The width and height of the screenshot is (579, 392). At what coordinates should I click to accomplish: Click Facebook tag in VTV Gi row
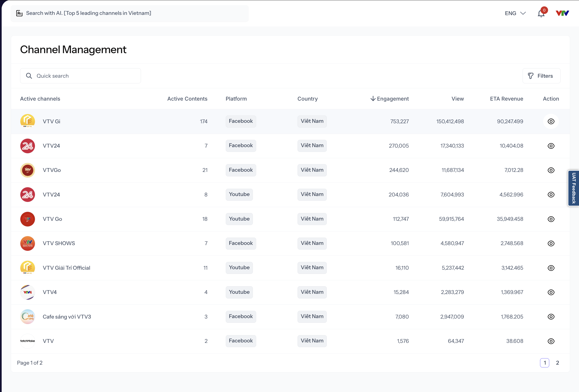241,121
